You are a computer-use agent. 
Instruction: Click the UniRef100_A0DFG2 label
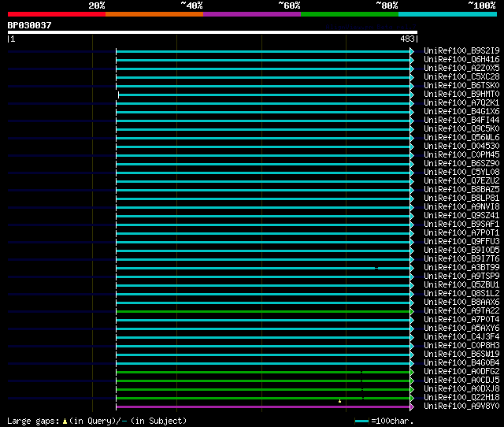pos(461,372)
